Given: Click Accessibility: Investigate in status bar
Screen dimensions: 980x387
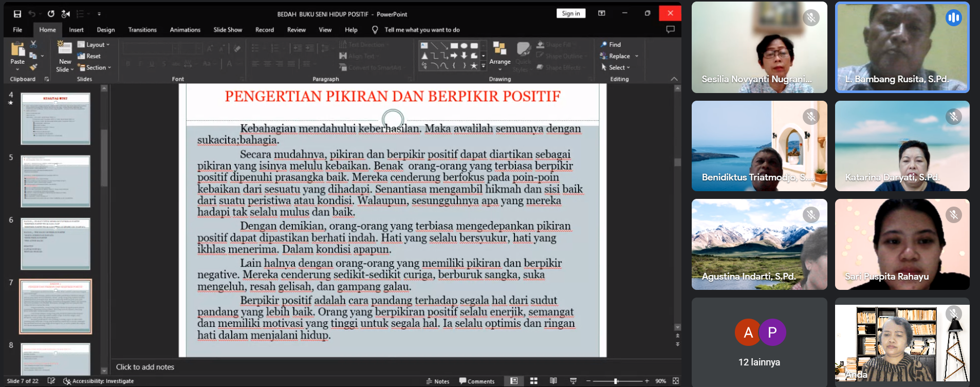Looking at the screenshot, I should [99, 381].
